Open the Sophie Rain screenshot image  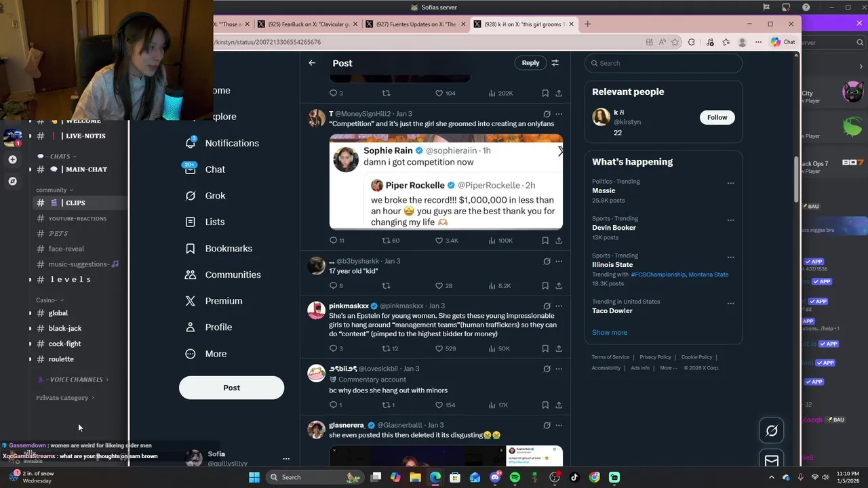[446, 182]
